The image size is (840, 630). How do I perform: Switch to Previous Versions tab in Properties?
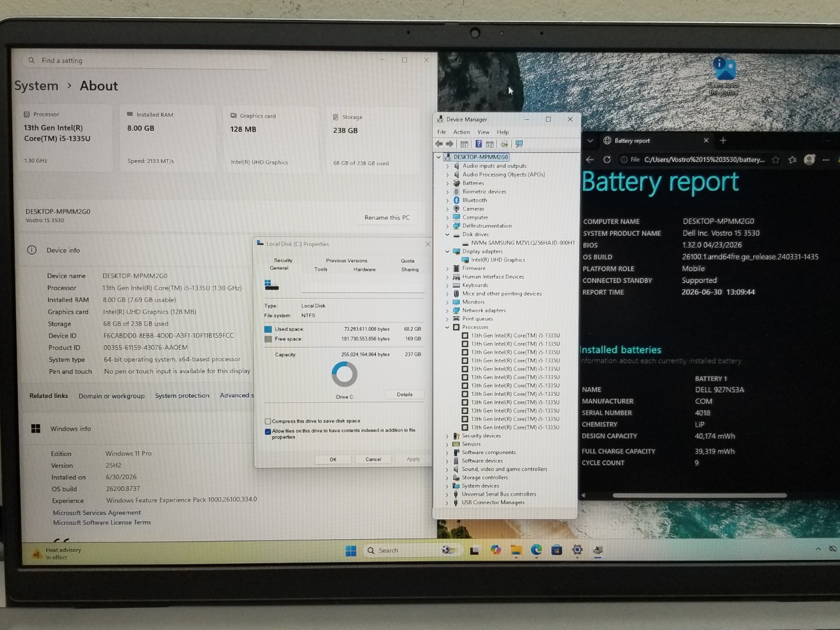[346, 260]
